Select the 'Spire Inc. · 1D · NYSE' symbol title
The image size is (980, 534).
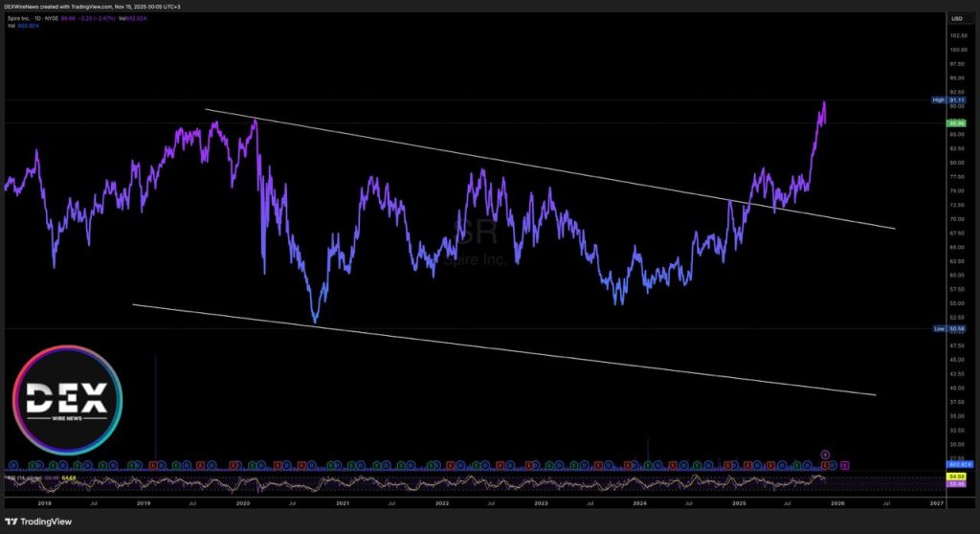pos(33,19)
